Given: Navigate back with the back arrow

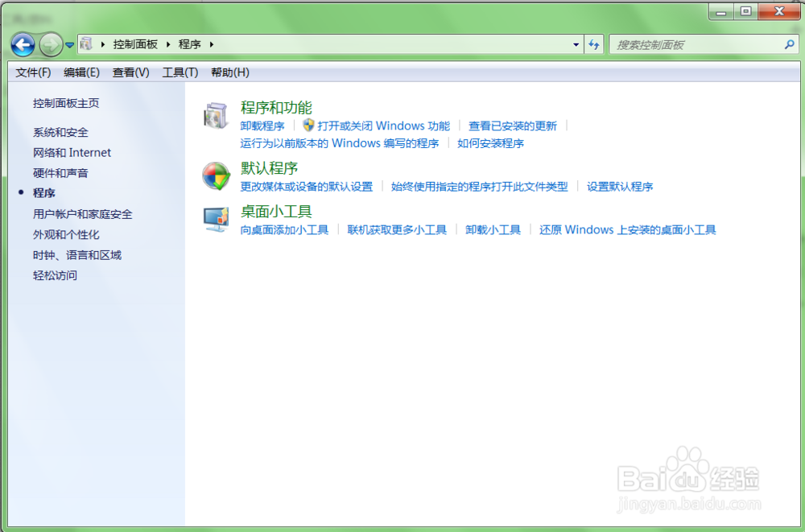Looking at the screenshot, I should [24, 44].
